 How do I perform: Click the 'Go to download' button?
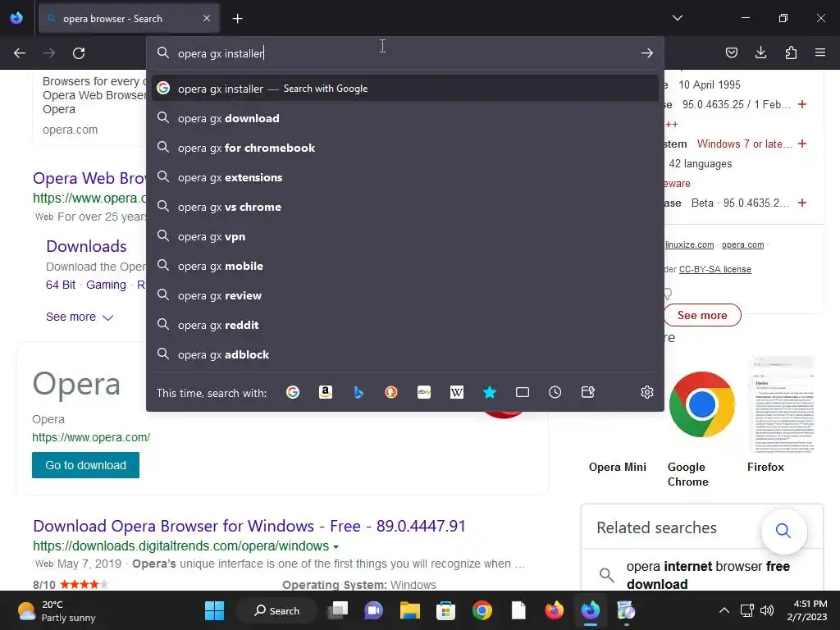point(85,465)
